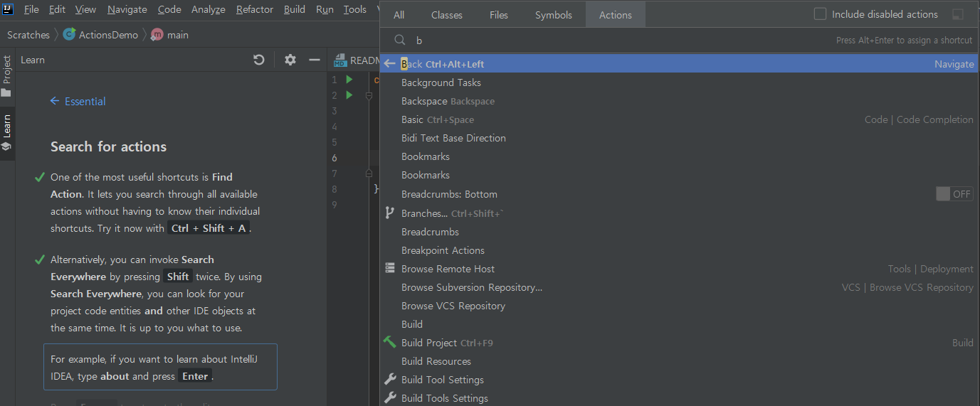Click the Browse Remote Host icon
The height and width of the screenshot is (406, 980).
click(x=389, y=268)
